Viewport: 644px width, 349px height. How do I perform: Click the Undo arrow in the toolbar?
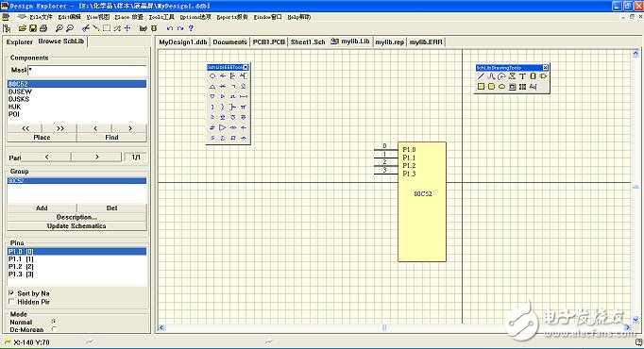pos(170,28)
